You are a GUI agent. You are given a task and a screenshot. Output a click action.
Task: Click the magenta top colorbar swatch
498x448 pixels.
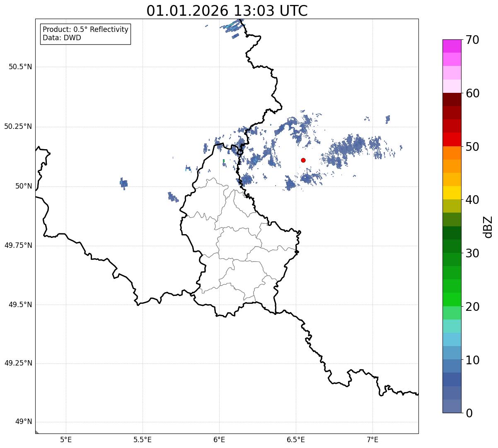[452, 46]
